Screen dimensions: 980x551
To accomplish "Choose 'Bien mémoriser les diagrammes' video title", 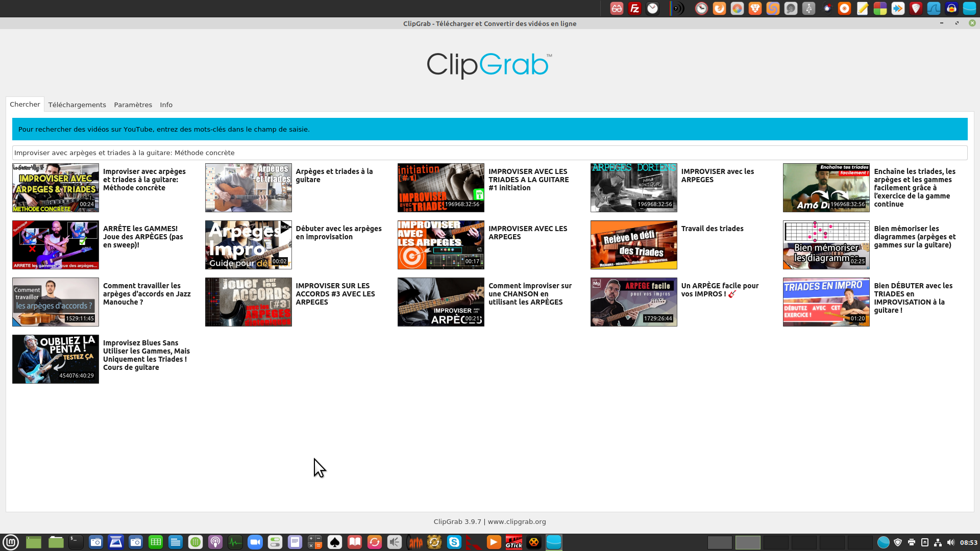I will click(915, 237).
